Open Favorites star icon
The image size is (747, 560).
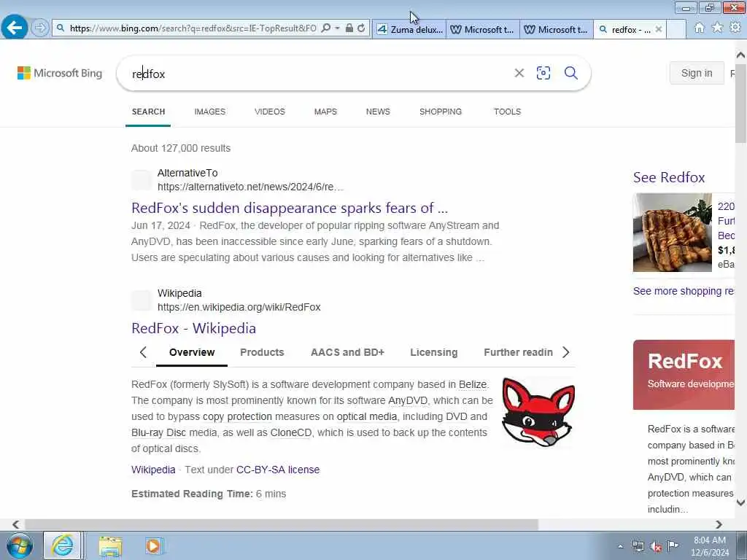tap(717, 28)
